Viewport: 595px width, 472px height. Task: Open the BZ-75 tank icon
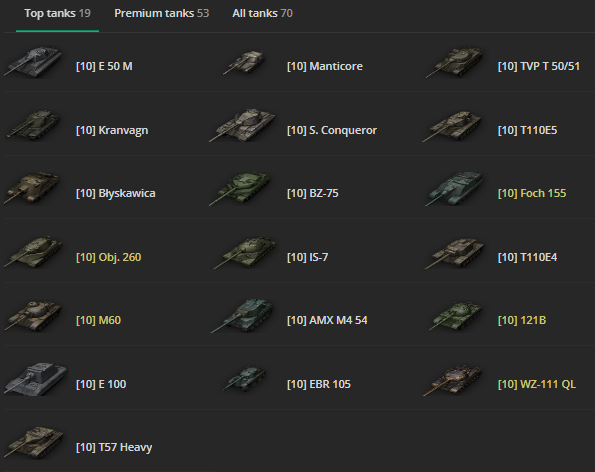click(240, 189)
